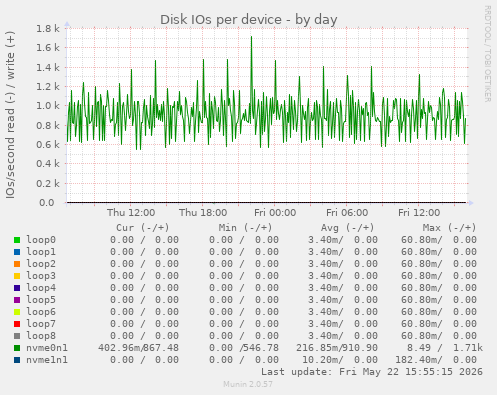Click the loop4 dark purple legend swatch
The image size is (497, 395).
(x=17, y=288)
